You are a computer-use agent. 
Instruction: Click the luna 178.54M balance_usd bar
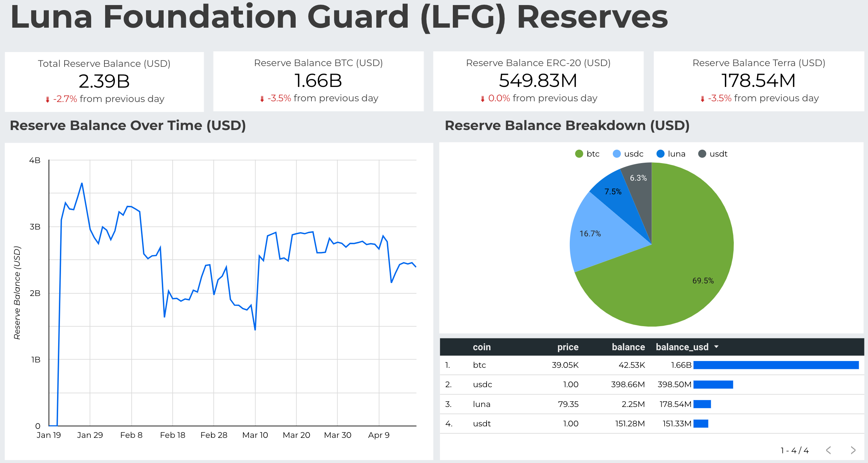[x=702, y=404]
